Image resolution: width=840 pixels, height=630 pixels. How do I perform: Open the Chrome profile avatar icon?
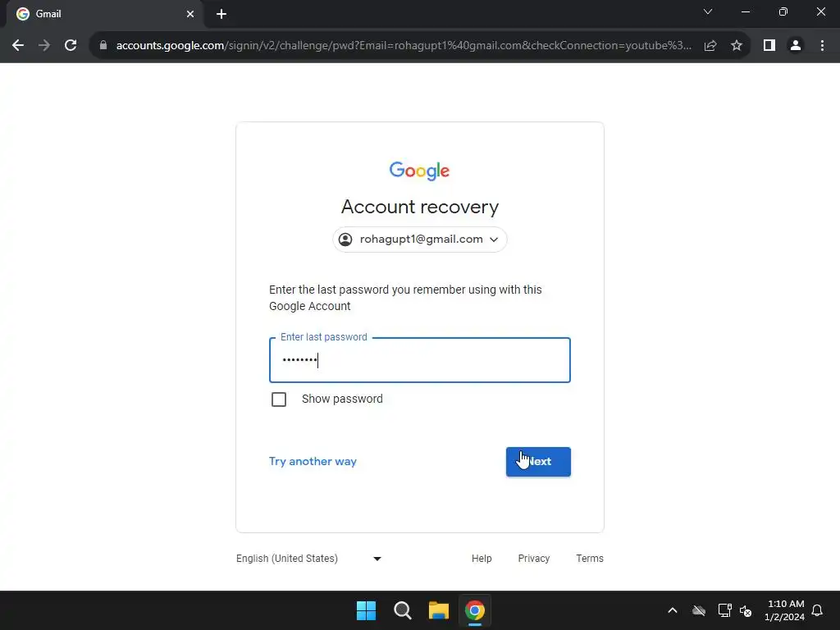coord(796,46)
